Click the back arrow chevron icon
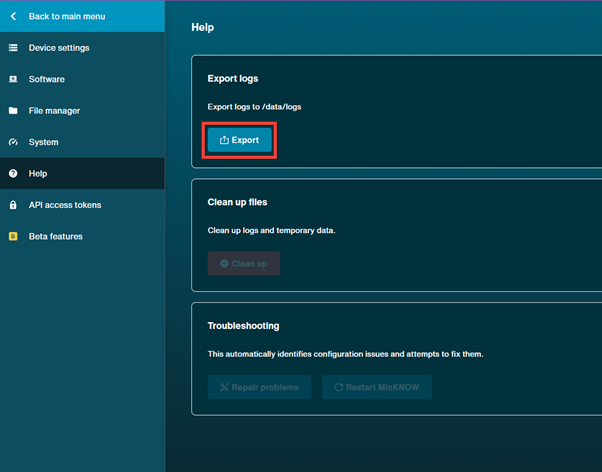The image size is (602, 472). click(x=13, y=17)
